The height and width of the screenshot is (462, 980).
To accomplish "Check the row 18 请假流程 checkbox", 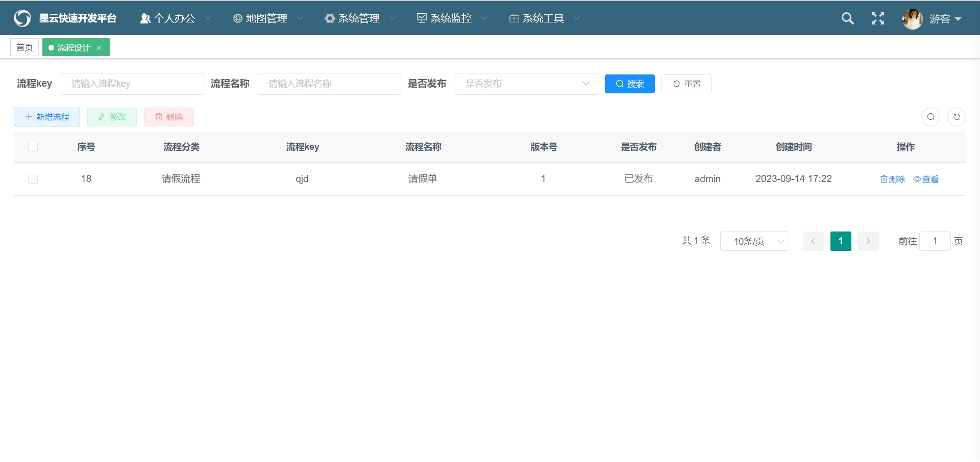I will click(33, 179).
